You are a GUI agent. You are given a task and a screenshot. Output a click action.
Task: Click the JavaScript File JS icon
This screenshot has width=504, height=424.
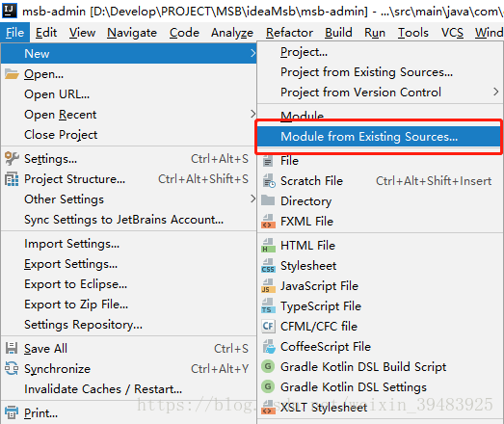(x=269, y=286)
